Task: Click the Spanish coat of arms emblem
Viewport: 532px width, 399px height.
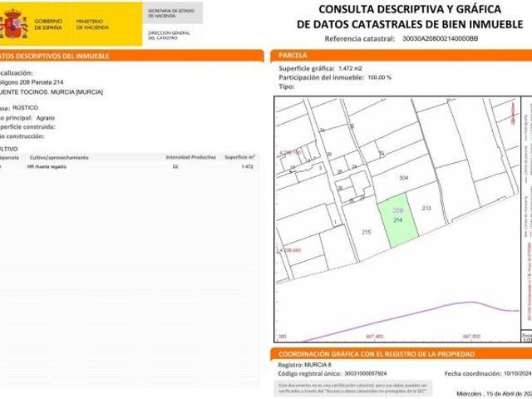Action: 14,24
